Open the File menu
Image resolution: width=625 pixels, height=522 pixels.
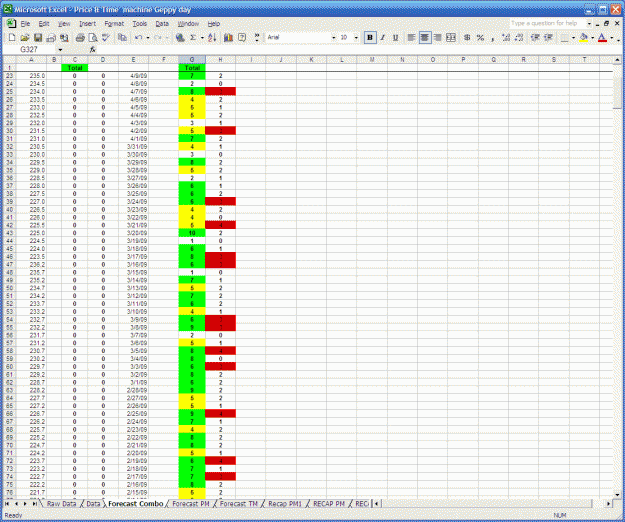(25, 24)
